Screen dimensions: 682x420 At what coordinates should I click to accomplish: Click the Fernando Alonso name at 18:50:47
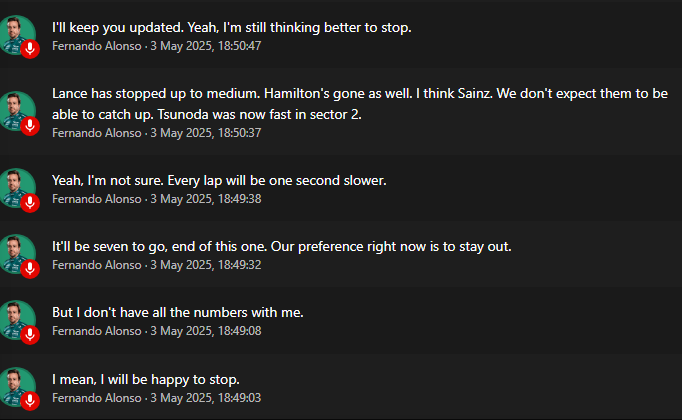pyautogui.click(x=97, y=46)
